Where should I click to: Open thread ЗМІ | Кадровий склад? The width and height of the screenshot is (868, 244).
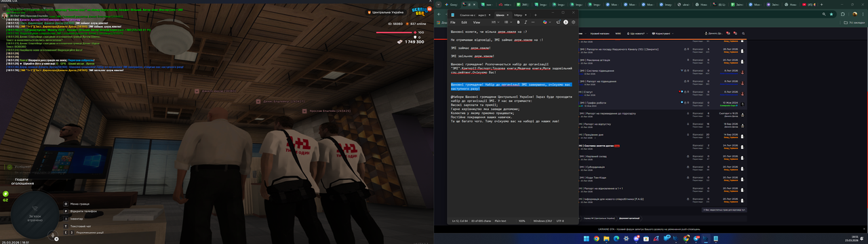point(593,156)
